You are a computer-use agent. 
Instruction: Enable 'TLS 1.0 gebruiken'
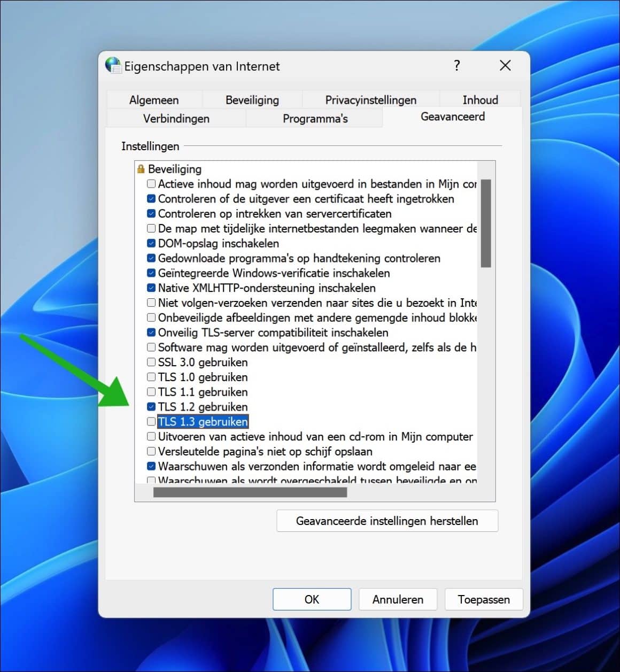(x=151, y=377)
